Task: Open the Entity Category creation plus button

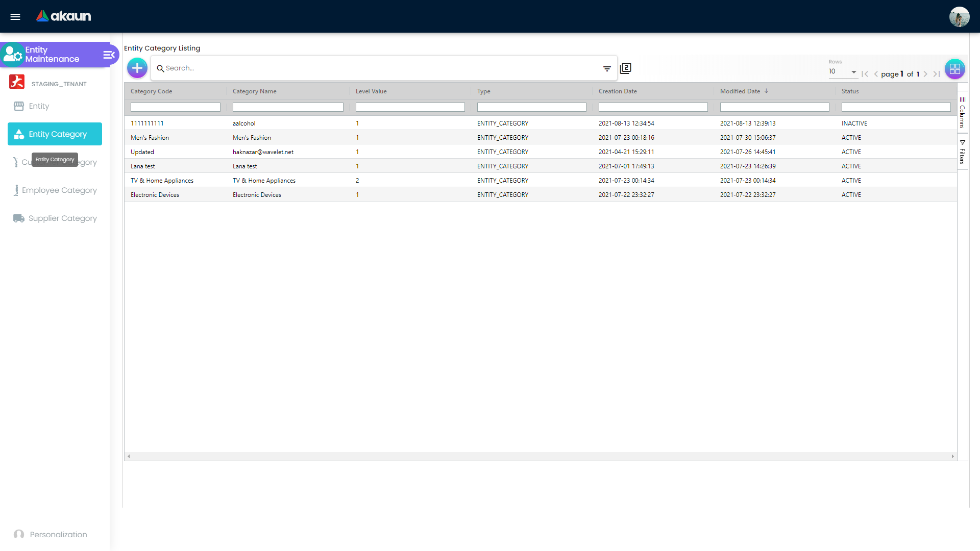Action: (137, 67)
